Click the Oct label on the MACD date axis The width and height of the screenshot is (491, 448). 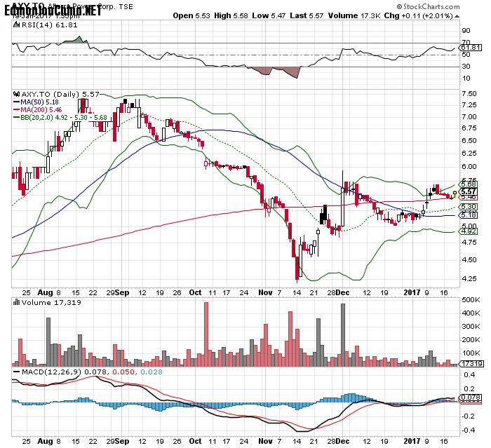(196, 441)
